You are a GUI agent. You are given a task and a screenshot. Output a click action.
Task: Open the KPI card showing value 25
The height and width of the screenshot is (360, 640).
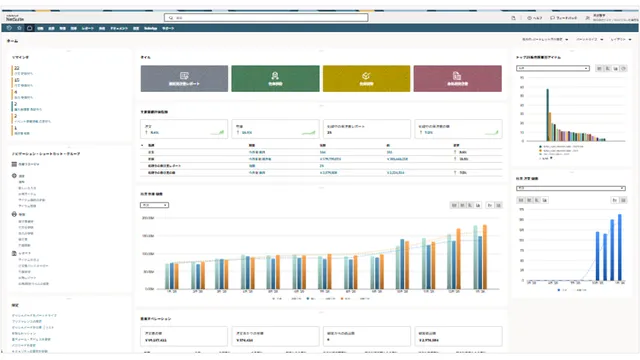click(367, 129)
